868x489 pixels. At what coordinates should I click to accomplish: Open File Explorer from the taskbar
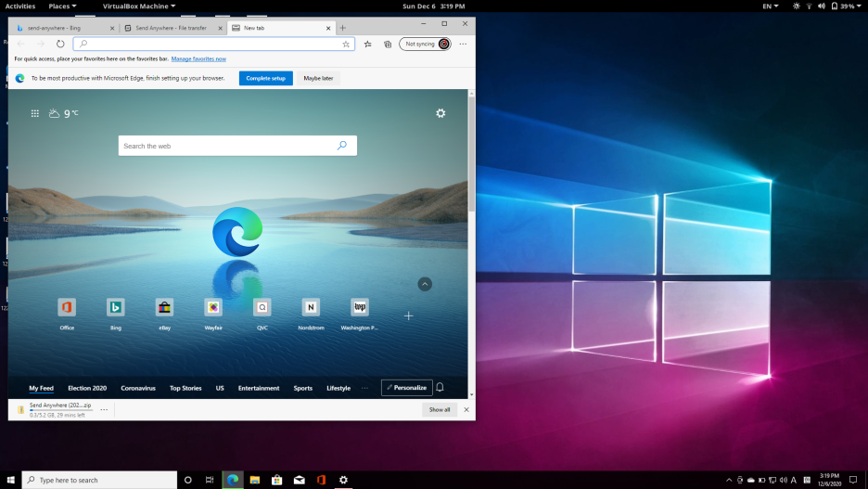pyautogui.click(x=255, y=480)
